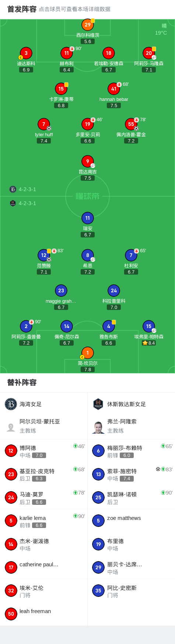This screenshot has width=175, height=644.
Task: Select substitute 50 leah freeman
Action: (43, 614)
